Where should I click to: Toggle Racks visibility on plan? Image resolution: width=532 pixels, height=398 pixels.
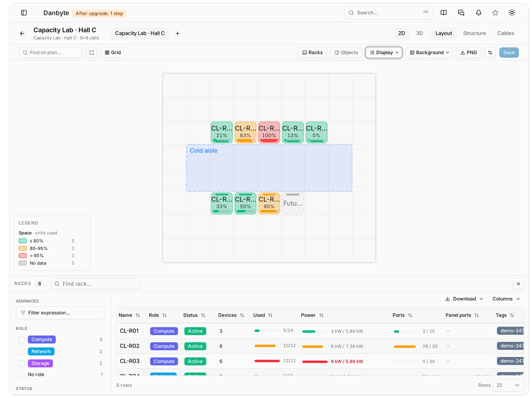[312, 52]
